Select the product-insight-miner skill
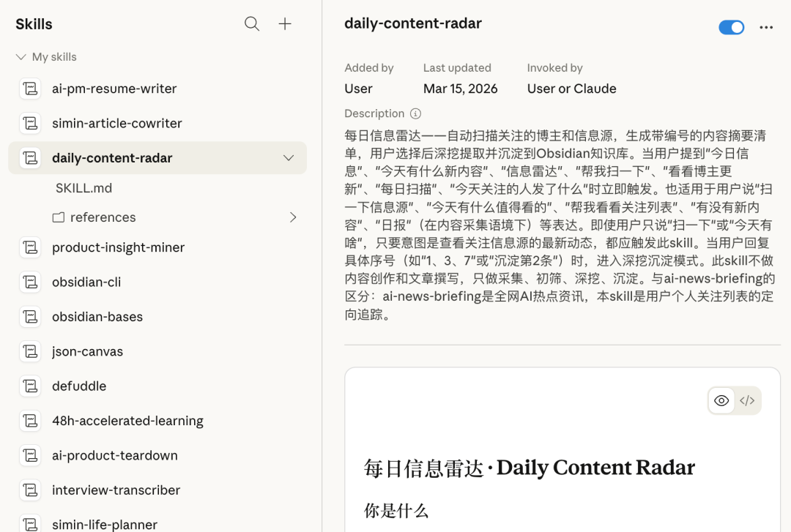791x532 pixels. coord(118,248)
